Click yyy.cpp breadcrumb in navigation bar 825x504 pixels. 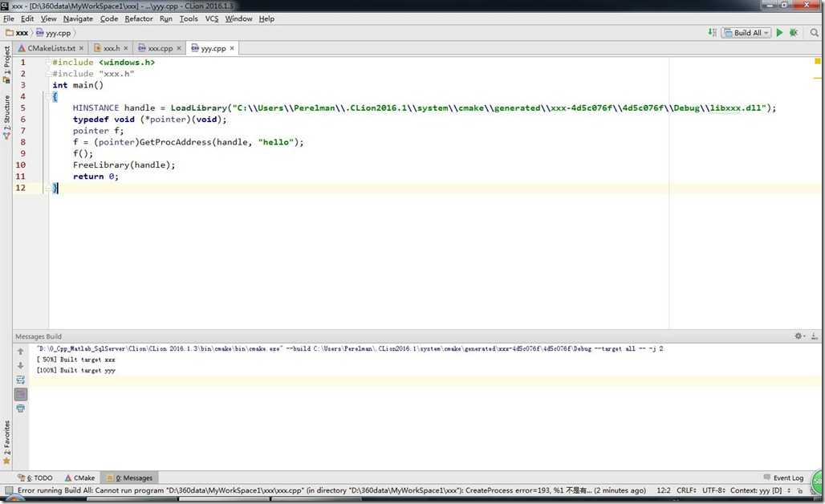point(54,33)
